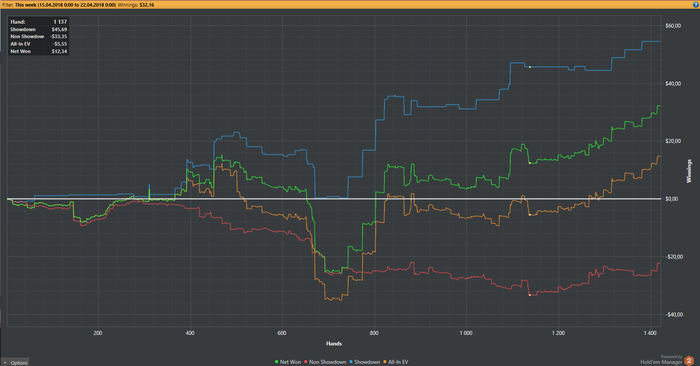Toggle the Non Showdown legend label
Screen dimensions: 700x366
coord(328,362)
